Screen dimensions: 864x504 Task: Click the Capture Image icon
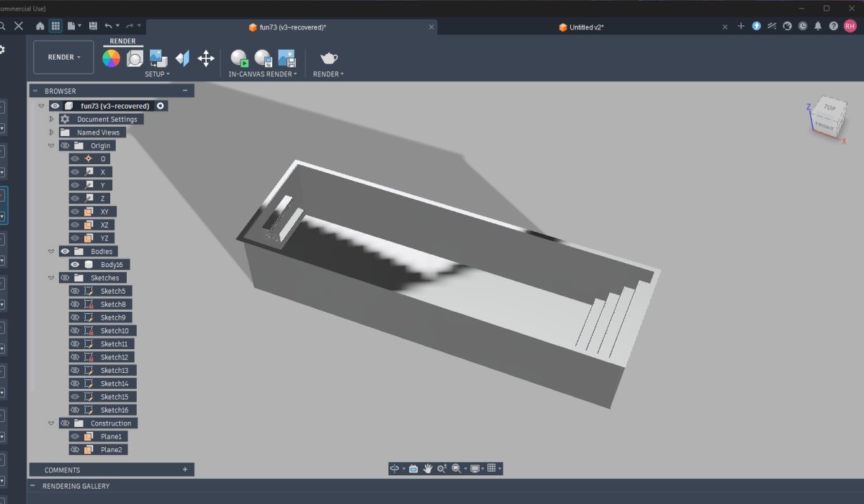point(287,58)
